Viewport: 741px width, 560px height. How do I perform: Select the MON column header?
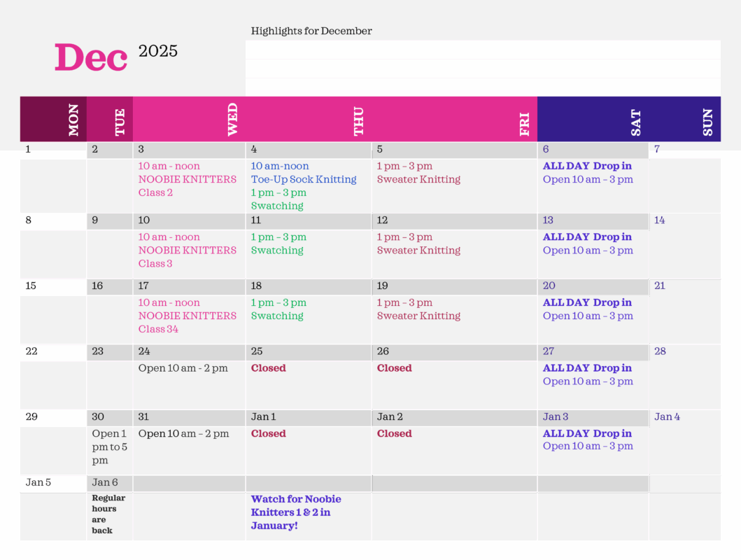(x=73, y=120)
